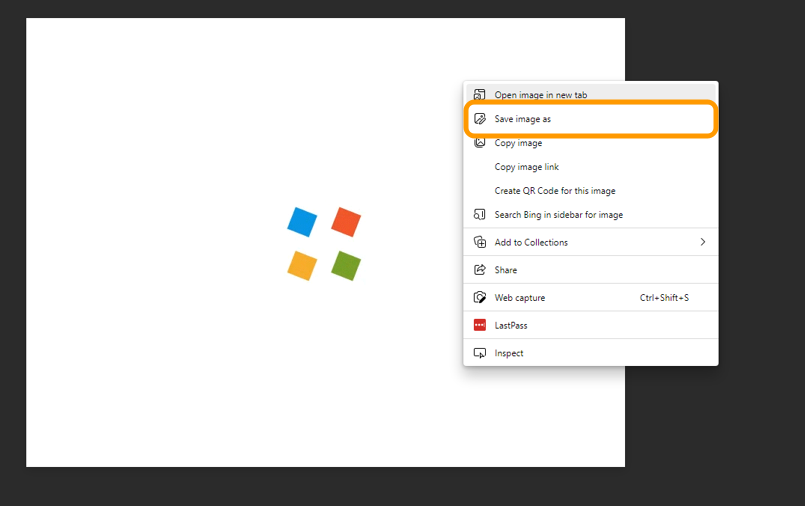
Task: Start 'Web capture' from the menu
Action: [x=590, y=297]
